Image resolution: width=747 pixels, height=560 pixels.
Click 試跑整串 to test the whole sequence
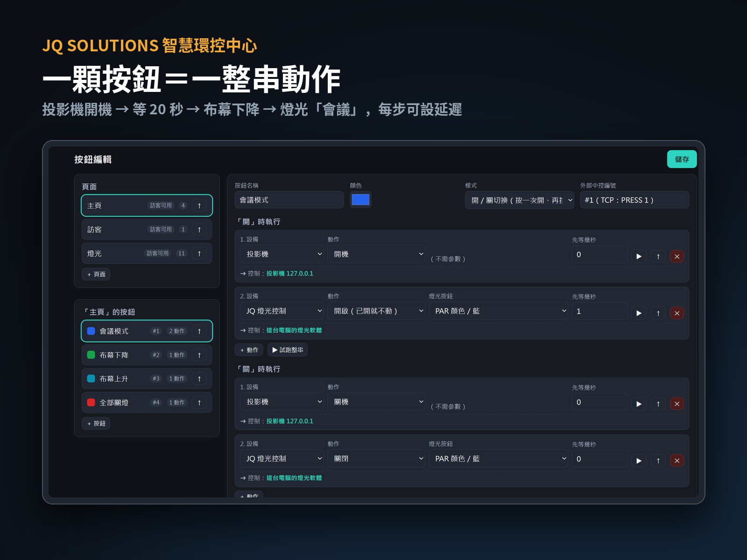[288, 350]
